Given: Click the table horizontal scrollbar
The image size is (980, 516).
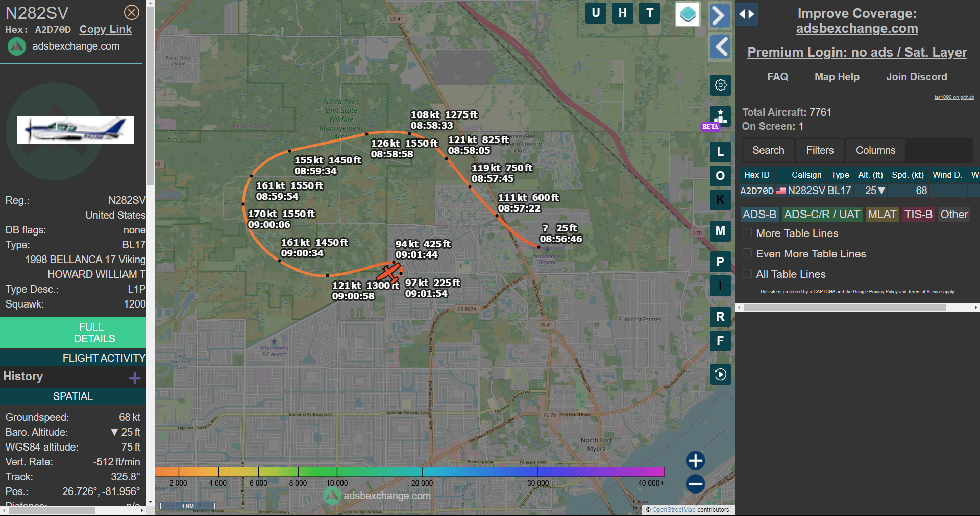Looking at the screenshot, I should click(x=845, y=307).
